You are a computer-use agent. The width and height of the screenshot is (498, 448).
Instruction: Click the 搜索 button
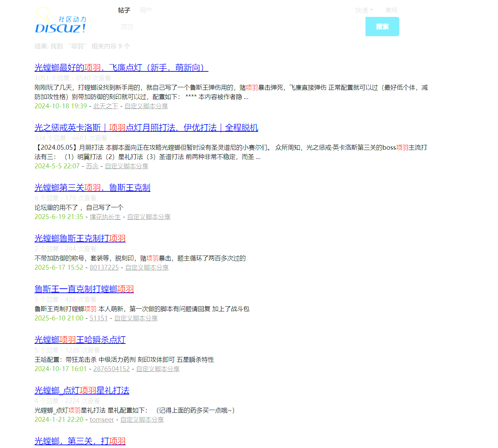(382, 27)
